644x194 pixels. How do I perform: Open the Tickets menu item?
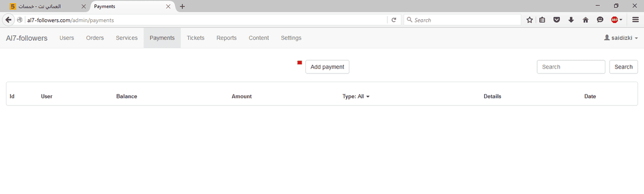(195, 38)
